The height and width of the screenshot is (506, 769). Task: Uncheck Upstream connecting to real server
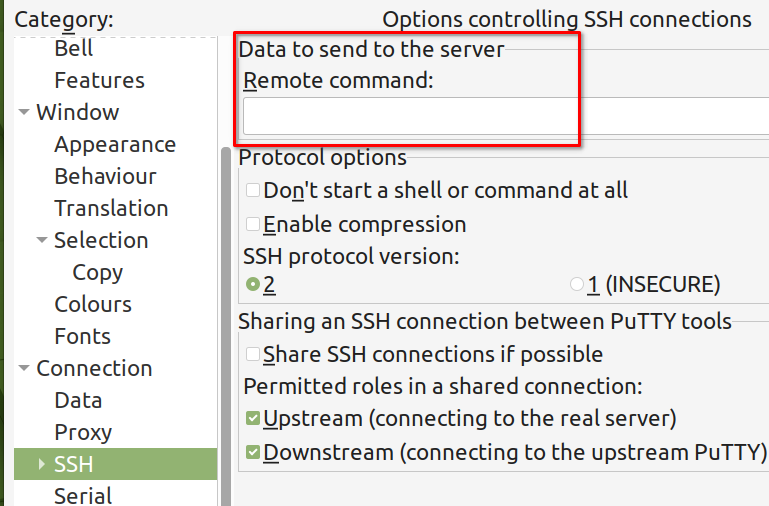(254, 418)
